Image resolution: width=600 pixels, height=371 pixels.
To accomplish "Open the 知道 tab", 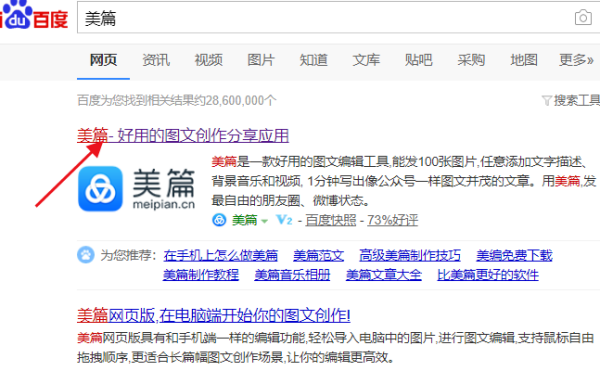I will 313,60.
